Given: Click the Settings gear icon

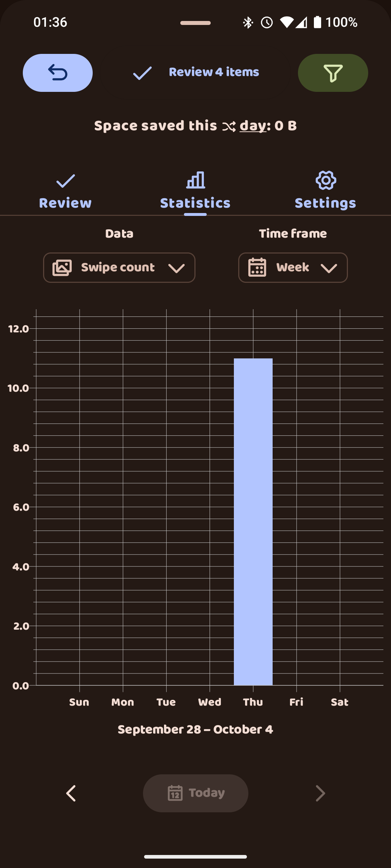Looking at the screenshot, I should pos(326,180).
